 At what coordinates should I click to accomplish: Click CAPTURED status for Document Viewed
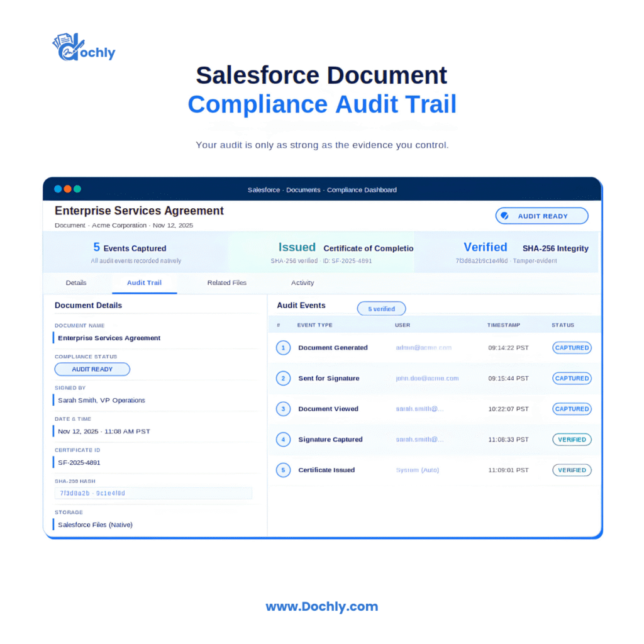point(572,409)
